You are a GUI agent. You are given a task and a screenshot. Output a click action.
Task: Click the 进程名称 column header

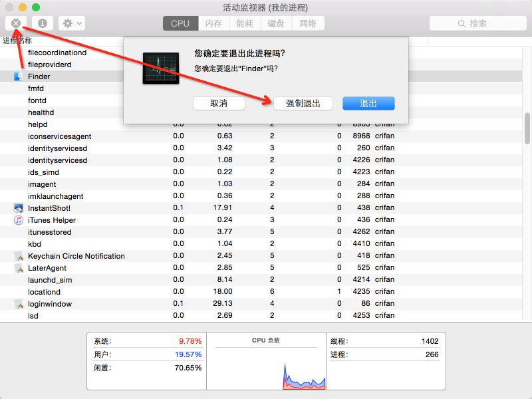tap(18, 41)
